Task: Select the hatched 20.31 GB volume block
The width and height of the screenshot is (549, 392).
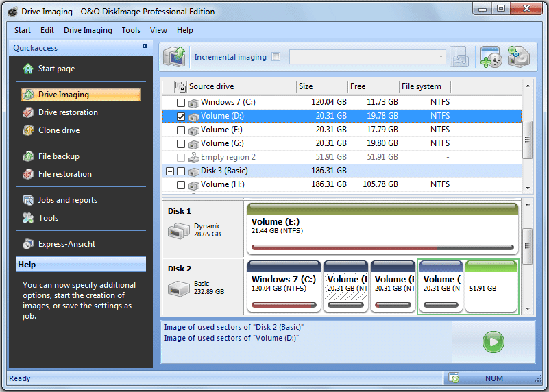Action: point(345,286)
